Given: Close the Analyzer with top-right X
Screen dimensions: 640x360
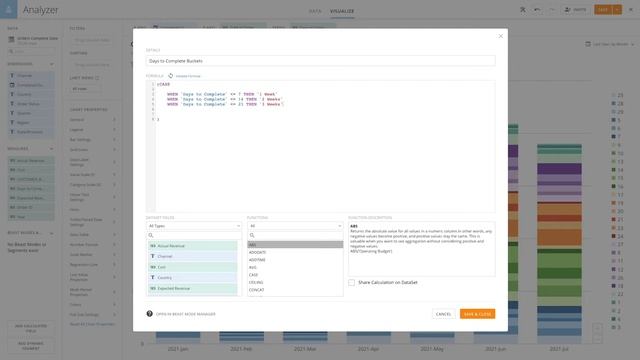Looking at the screenshot, I should coord(631,9).
